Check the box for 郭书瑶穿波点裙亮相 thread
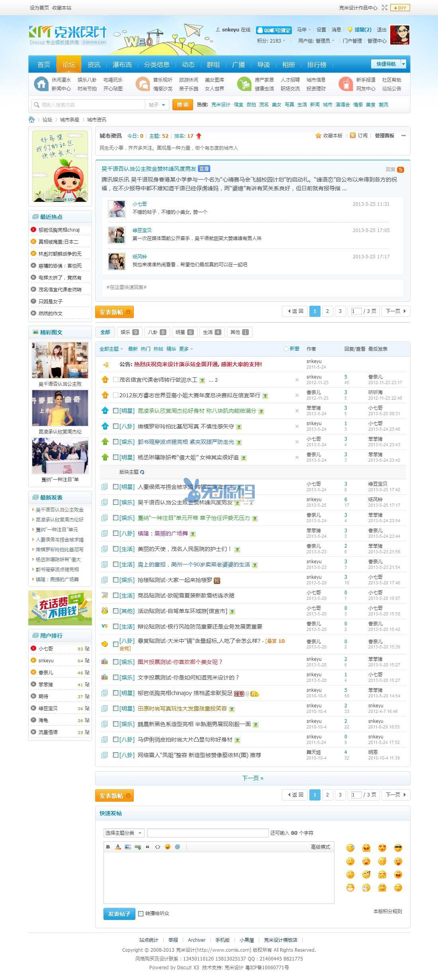 pos(115,441)
